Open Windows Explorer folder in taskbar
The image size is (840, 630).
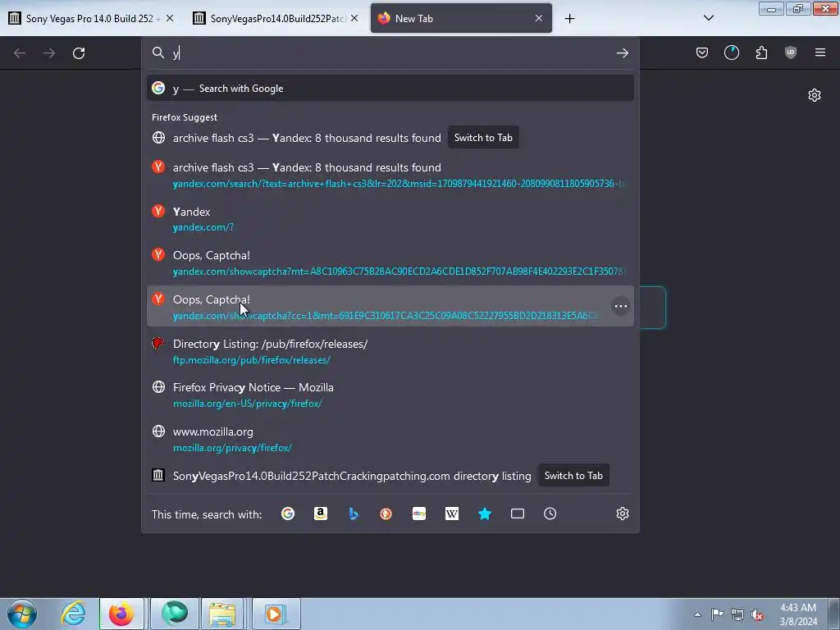(x=222, y=614)
